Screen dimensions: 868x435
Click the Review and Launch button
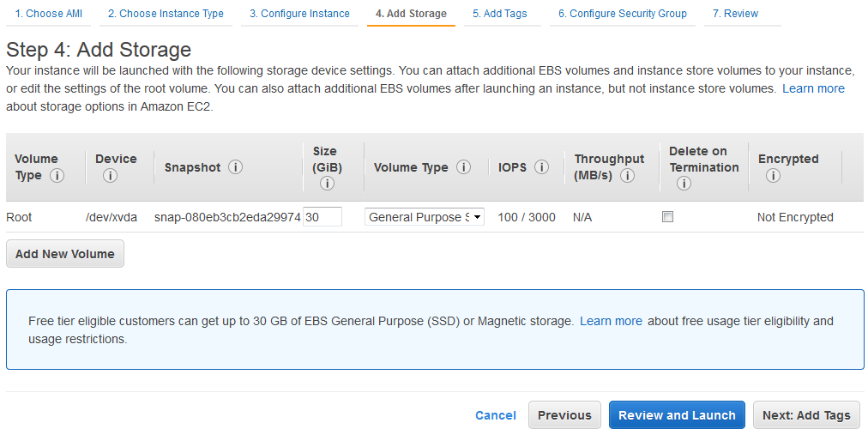pos(677,415)
